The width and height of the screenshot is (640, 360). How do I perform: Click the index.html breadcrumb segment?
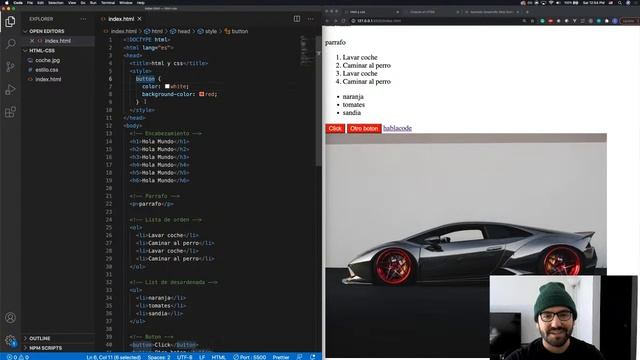123,31
